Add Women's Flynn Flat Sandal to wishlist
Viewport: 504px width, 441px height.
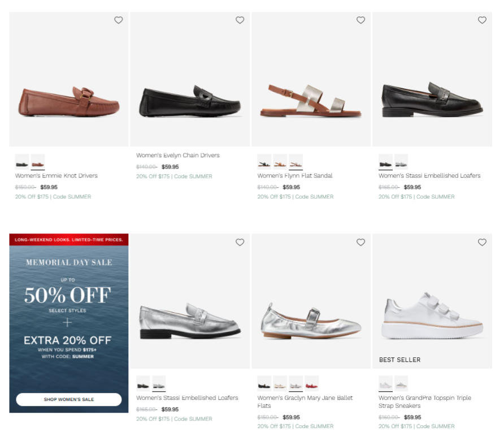(360, 20)
